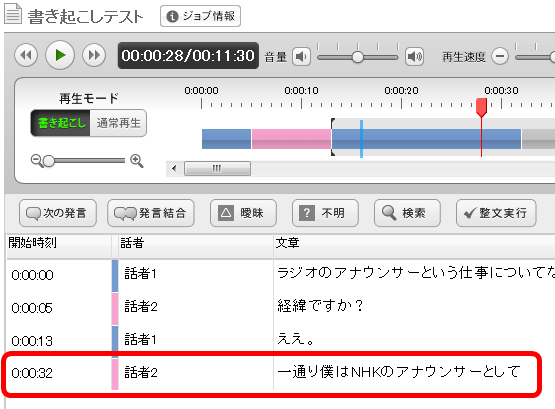Click the 次の発言 button

[x=58, y=213]
